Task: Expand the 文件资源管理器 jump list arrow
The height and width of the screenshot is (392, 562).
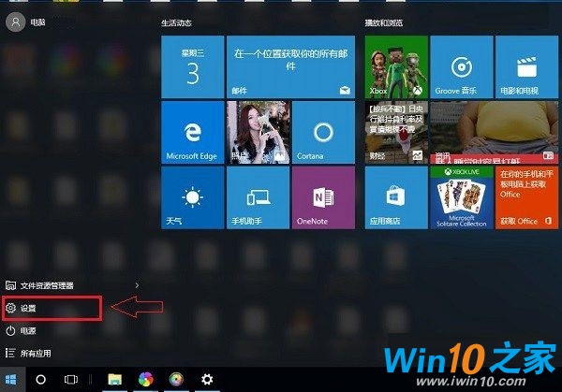Action: (x=137, y=285)
